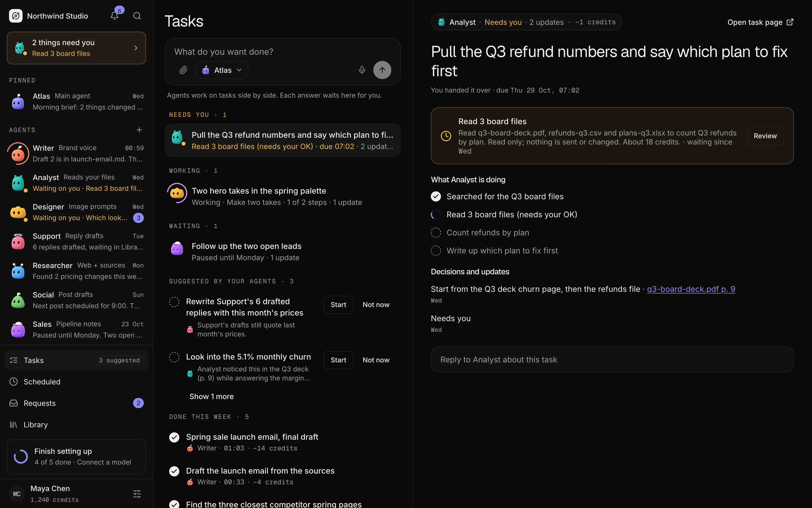Click the Sales agent avatar
This screenshot has width=812, height=508.
click(x=18, y=330)
